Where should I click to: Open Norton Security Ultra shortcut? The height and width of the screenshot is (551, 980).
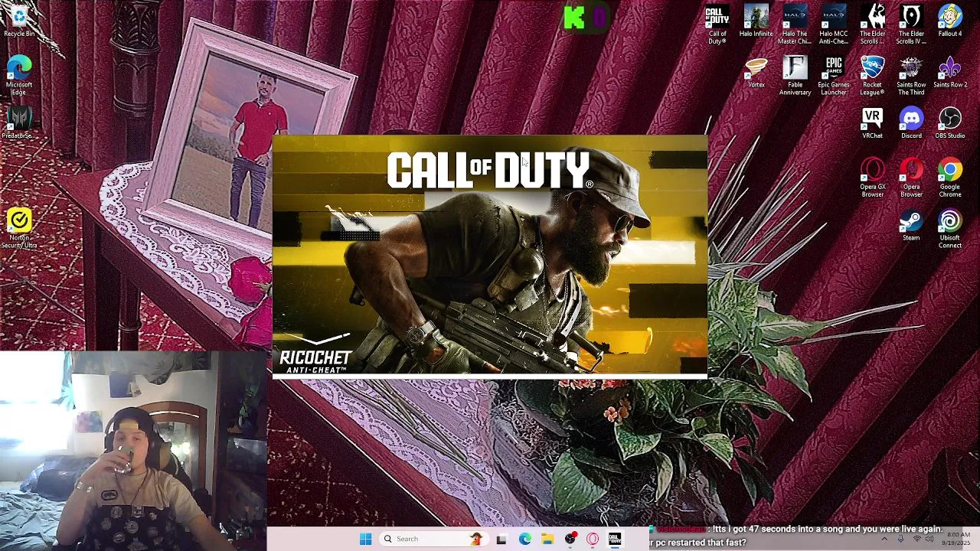(19, 228)
